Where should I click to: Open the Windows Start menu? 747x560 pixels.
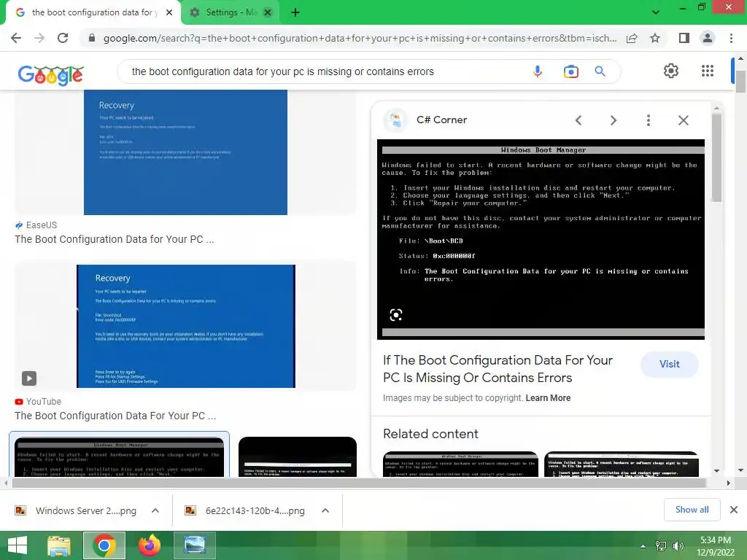point(18,545)
